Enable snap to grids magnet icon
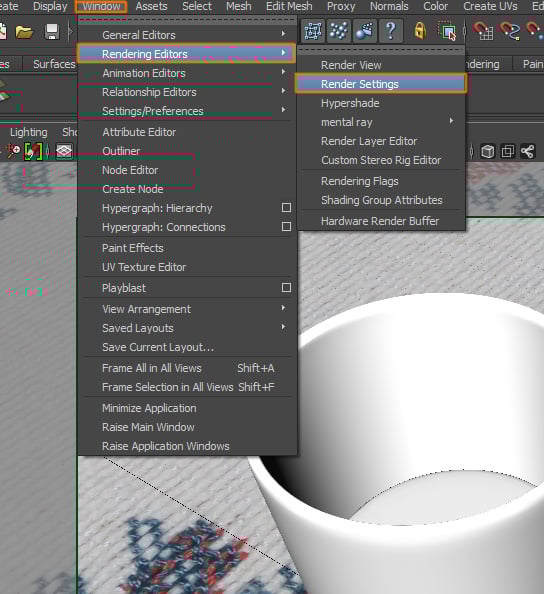The image size is (544, 594). [x=483, y=31]
